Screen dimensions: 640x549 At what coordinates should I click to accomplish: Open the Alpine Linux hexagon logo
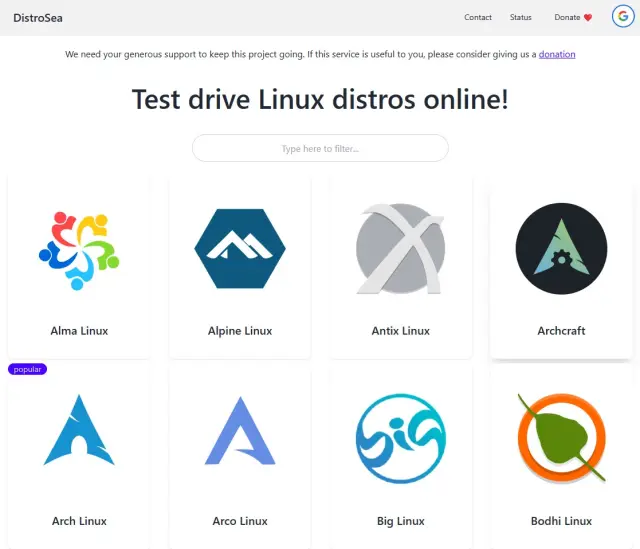click(x=240, y=249)
